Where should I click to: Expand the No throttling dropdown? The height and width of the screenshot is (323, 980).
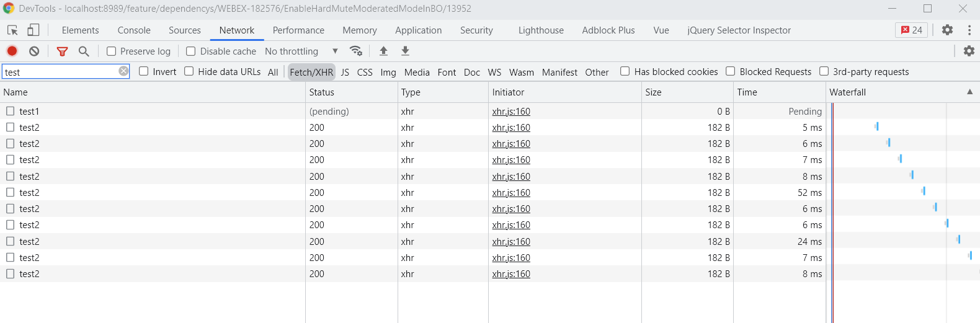[301, 51]
